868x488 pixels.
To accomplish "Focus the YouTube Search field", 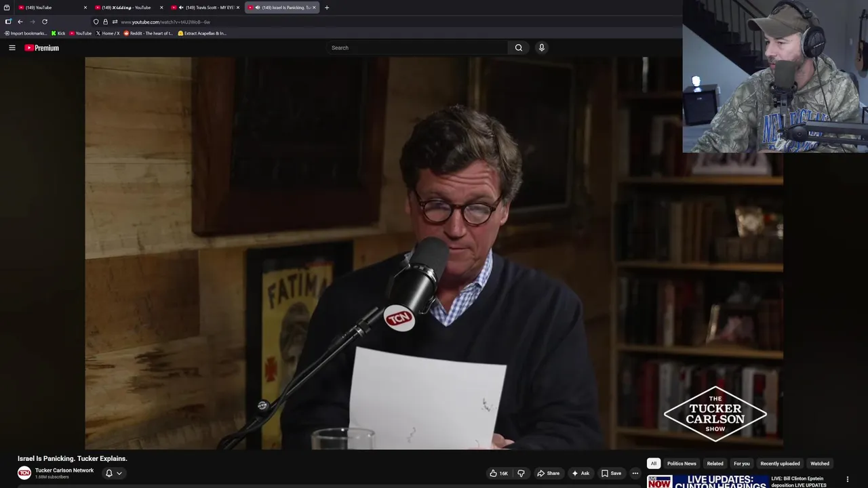I will tap(417, 47).
